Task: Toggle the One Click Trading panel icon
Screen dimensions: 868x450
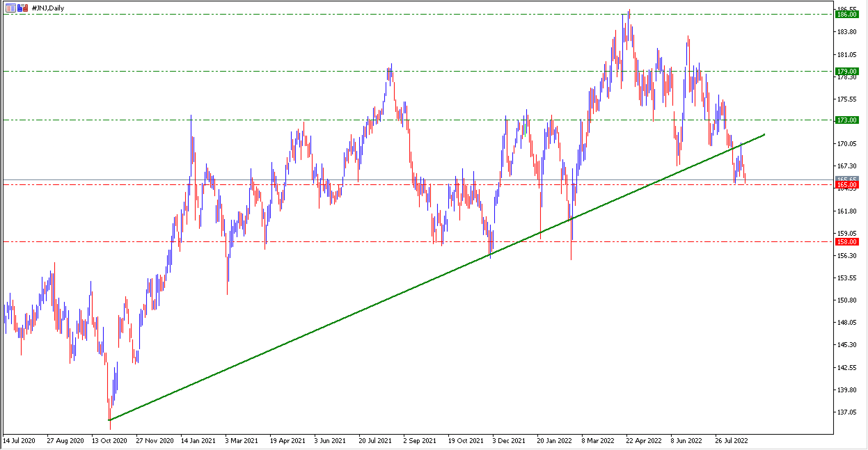Action: (x=23, y=8)
